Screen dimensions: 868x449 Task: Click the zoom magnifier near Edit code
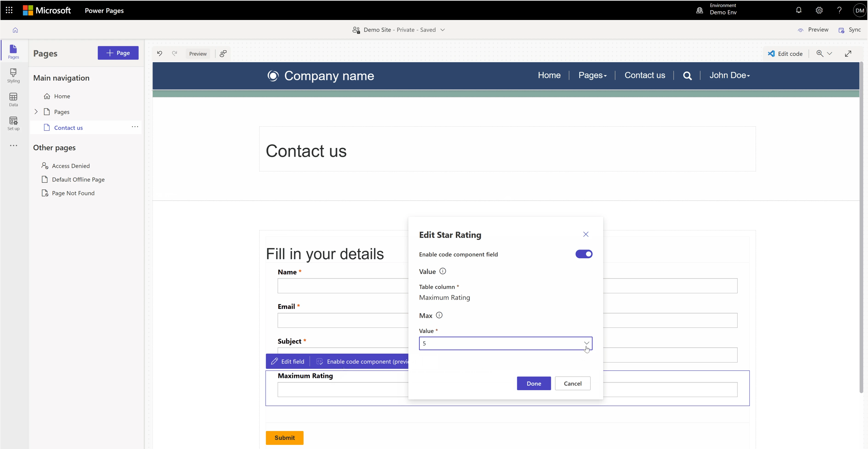coord(820,53)
